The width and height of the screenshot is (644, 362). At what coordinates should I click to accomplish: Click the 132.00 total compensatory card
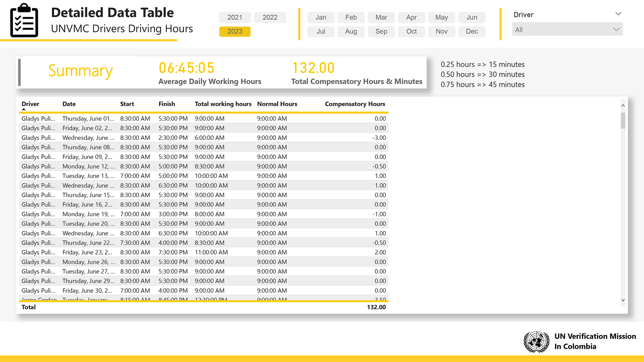click(357, 73)
